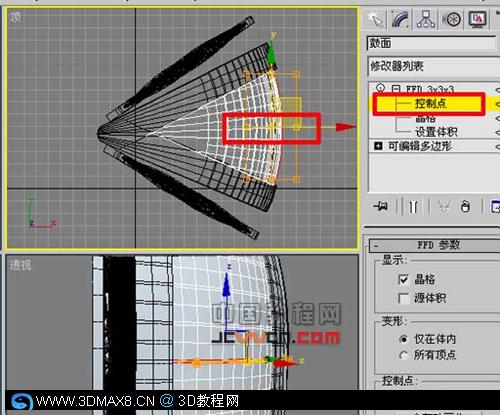The width and height of the screenshot is (500, 415).
Task: Toggle the FFD 3x3x3 lightbulb on/off
Action: (380, 88)
